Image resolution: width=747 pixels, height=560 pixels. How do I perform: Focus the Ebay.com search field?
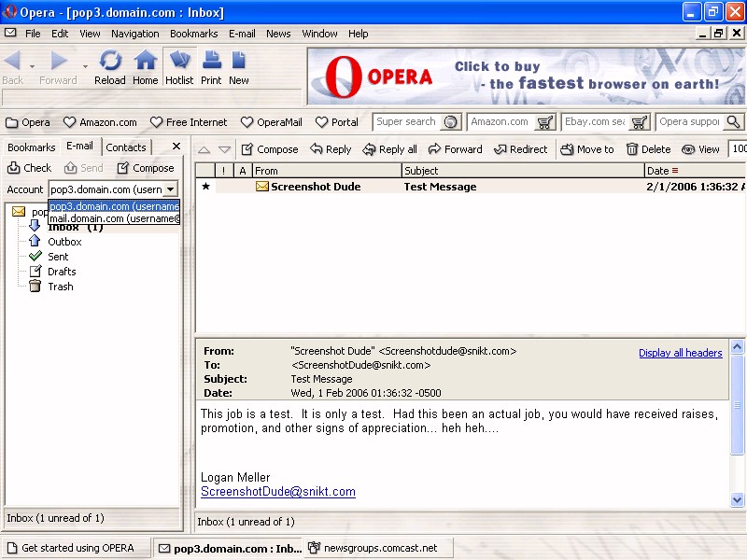(x=596, y=122)
